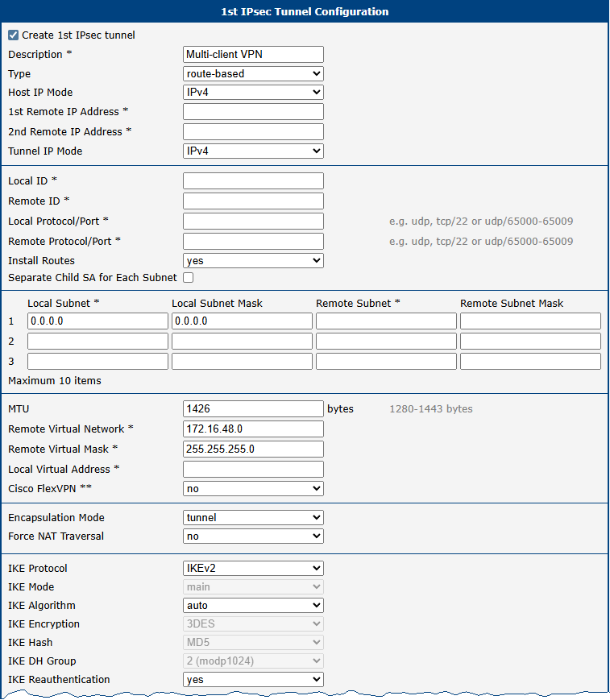Viewport: 610px width, 700px height.
Task: Click the Cisco FlexVPN label
Action: click(50, 488)
